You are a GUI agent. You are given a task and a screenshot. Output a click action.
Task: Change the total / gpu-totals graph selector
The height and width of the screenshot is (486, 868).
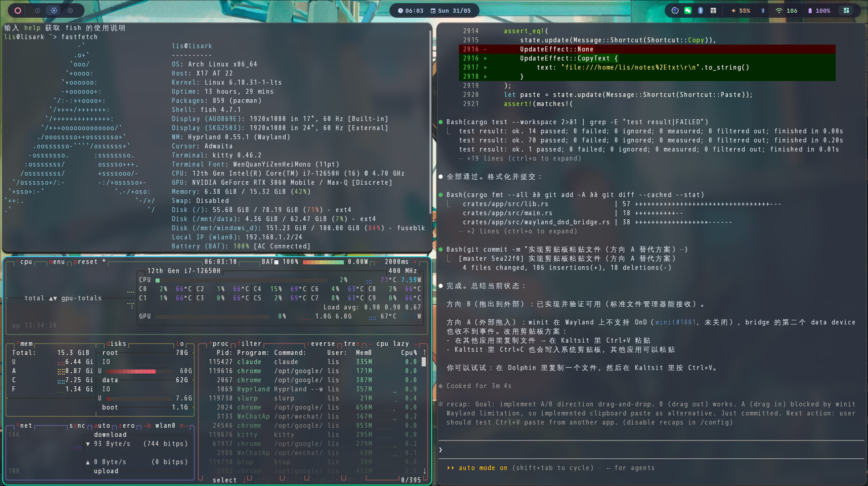[x=63, y=298]
